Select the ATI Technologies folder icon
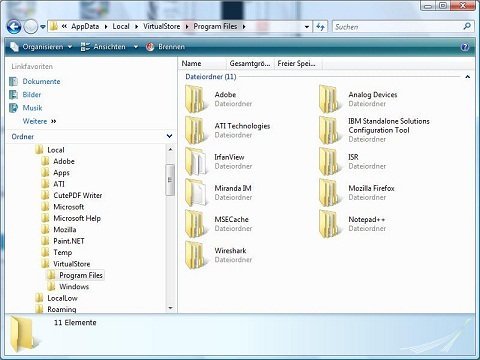This screenshot has width=480, height=360. [x=196, y=130]
